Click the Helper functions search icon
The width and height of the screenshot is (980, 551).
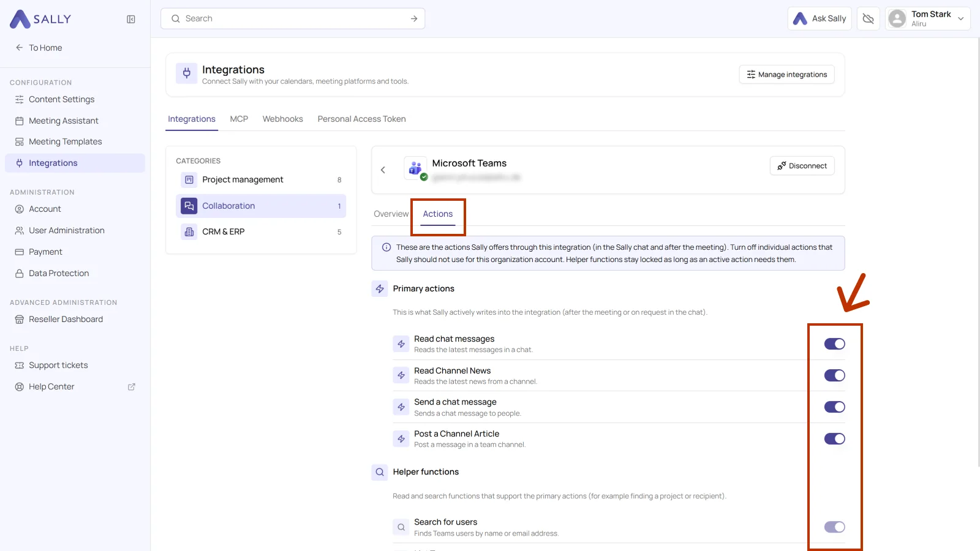click(x=380, y=472)
